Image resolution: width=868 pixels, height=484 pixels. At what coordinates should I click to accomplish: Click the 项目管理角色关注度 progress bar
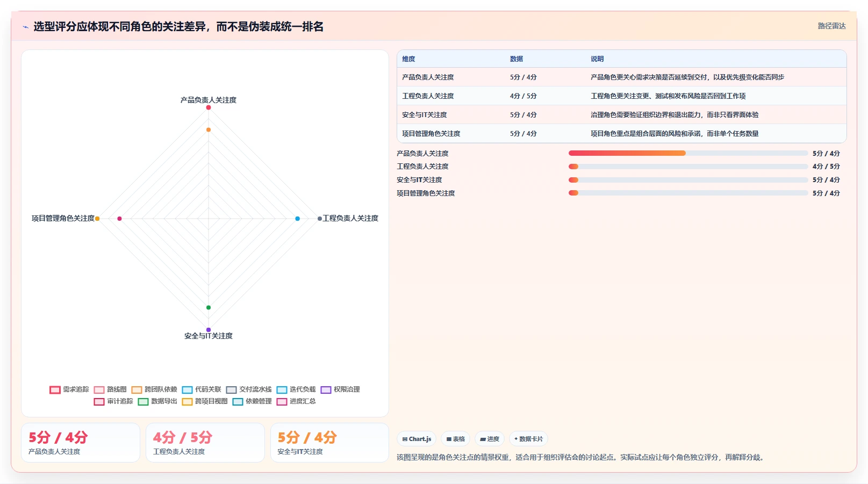[x=688, y=193]
